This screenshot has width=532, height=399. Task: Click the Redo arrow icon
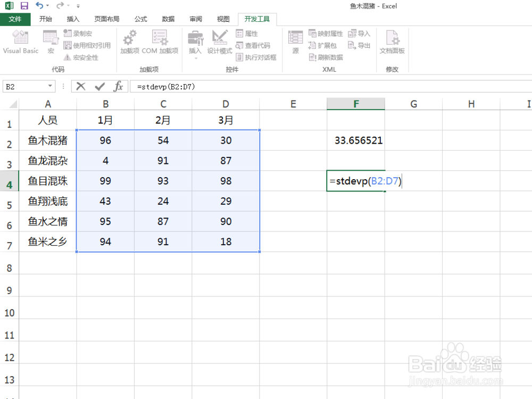[60, 5]
